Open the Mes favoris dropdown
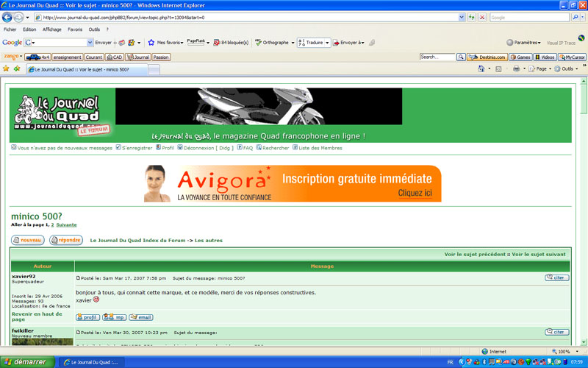This screenshot has width=588, height=368. (x=166, y=43)
